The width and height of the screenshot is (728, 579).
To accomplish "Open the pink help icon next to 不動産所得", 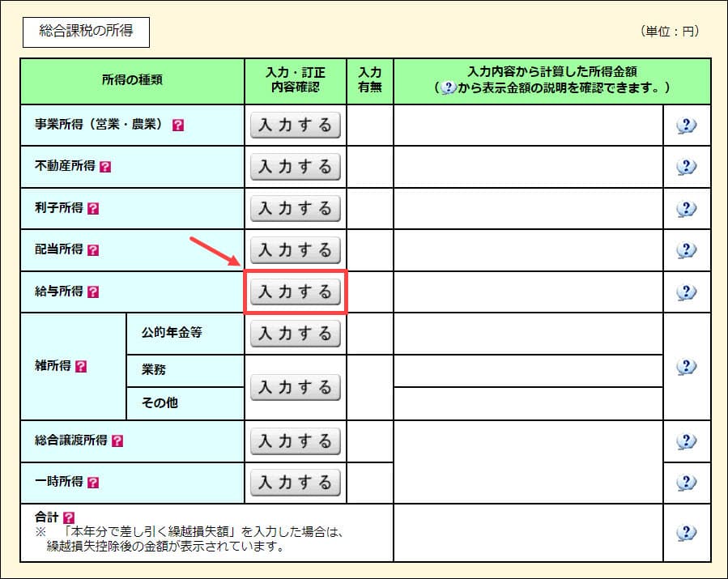I will tap(105, 167).
